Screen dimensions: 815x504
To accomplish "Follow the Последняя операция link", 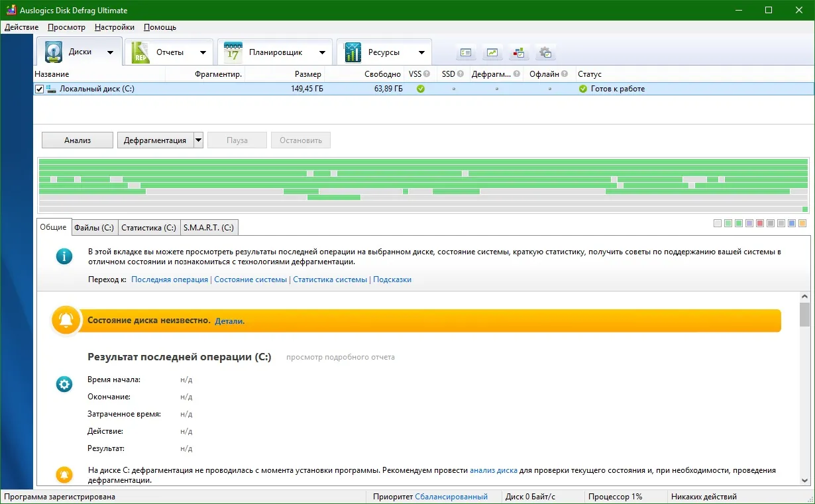I will 170,279.
